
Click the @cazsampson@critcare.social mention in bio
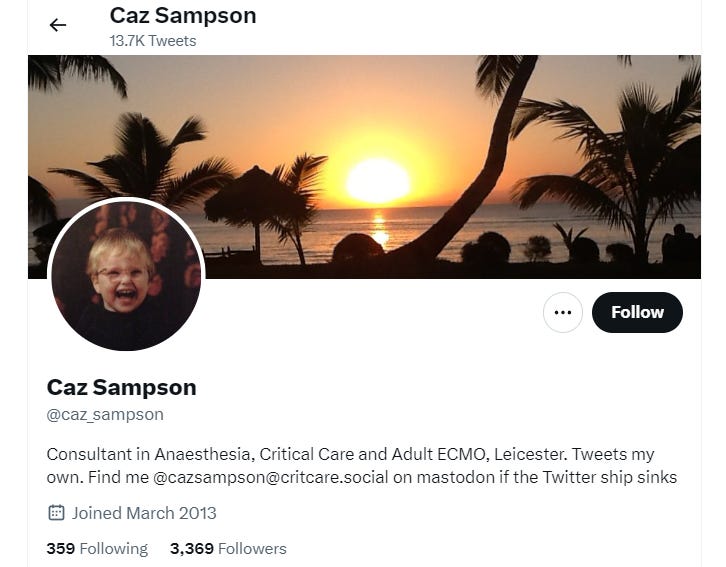coord(270,477)
